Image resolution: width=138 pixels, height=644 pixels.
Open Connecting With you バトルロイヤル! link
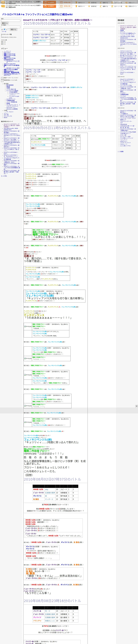pyautogui.click(x=12, y=74)
